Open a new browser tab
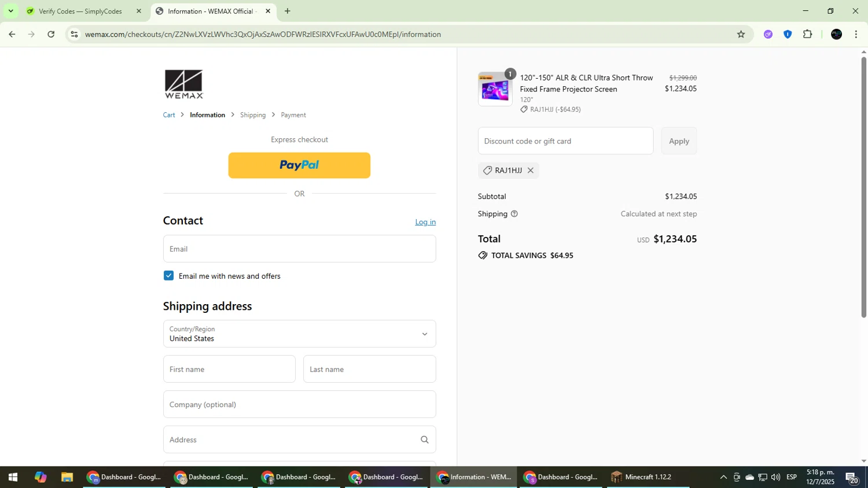868x488 pixels. pyautogui.click(x=287, y=11)
